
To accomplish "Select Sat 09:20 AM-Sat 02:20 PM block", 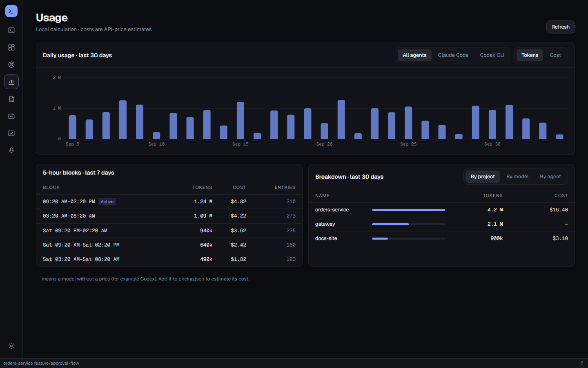I will pos(169,245).
